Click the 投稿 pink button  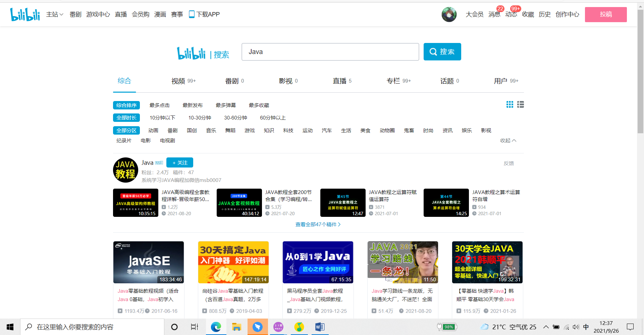pyautogui.click(x=606, y=14)
